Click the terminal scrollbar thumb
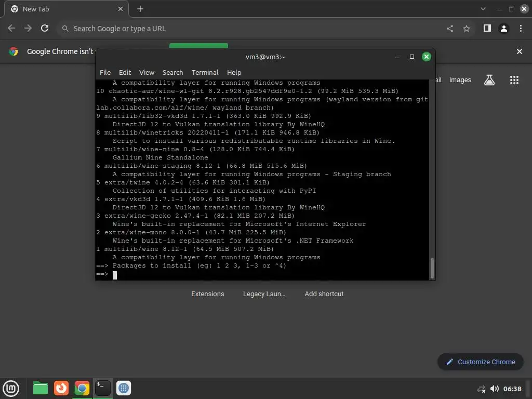 pos(432,268)
